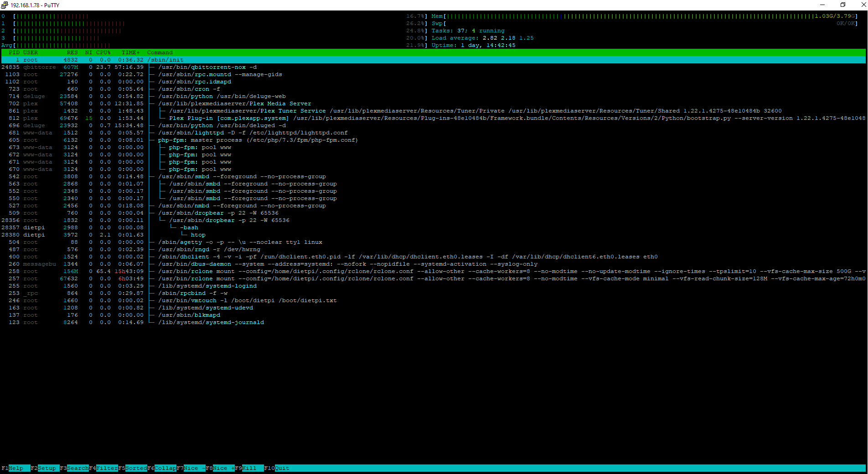Select php-fpm pool www PID 670
Viewport: 868px width, 474px height.
(434, 169)
